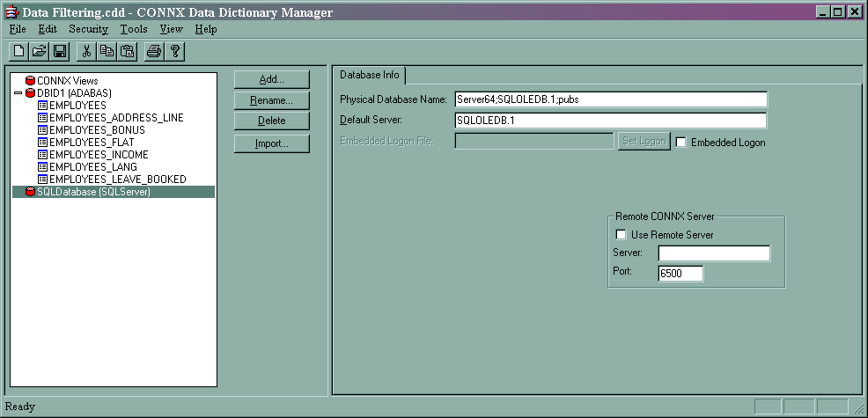Open the Security menu

pos(88,29)
